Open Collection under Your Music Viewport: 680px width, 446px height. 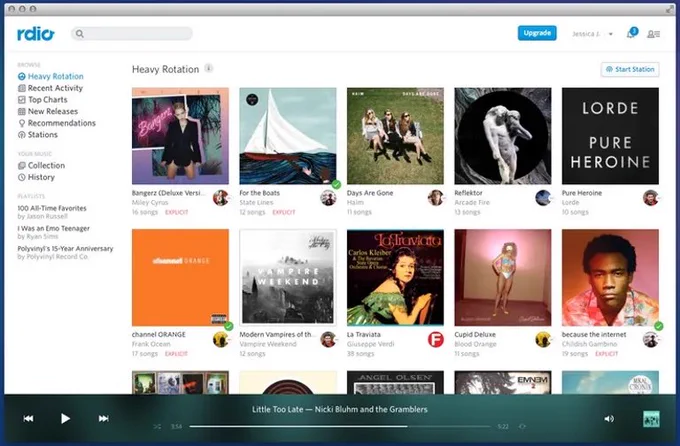(x=41, y=166)
